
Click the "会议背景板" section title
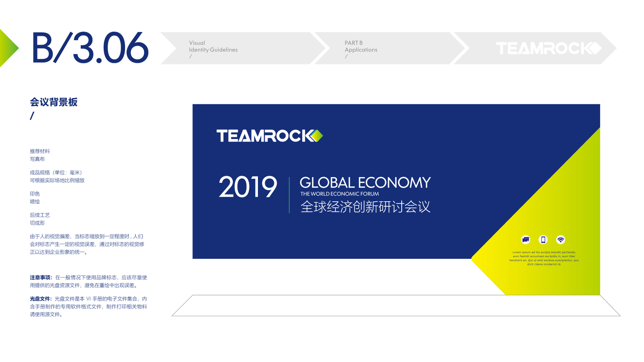pos(54,102)
